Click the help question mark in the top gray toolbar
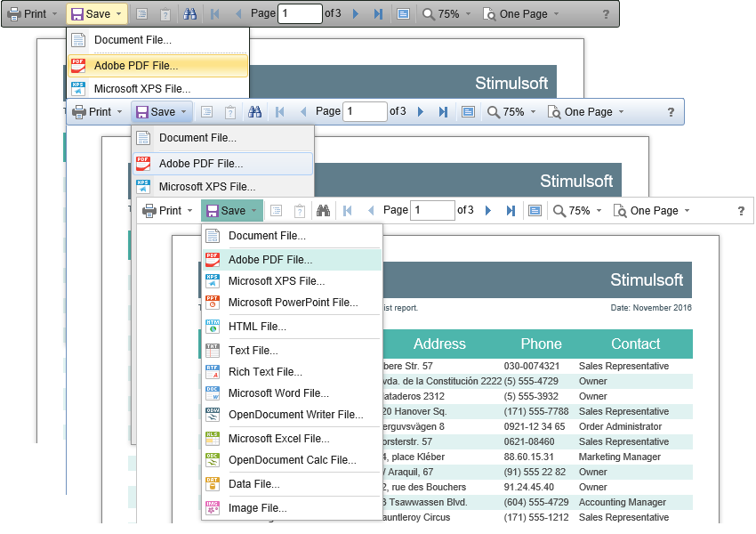 [x=607, y=14]
